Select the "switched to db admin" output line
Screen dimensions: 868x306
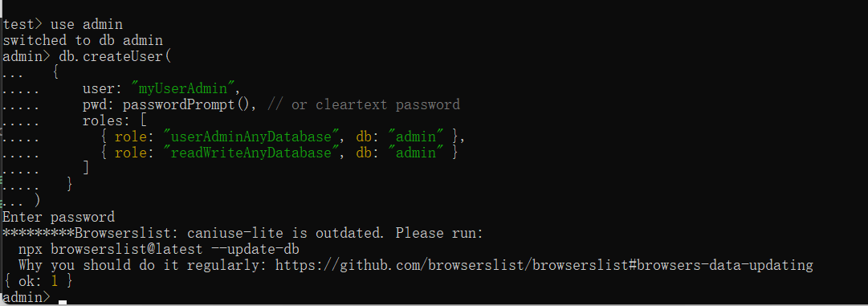pyautogui.click(x=83, y=40)
